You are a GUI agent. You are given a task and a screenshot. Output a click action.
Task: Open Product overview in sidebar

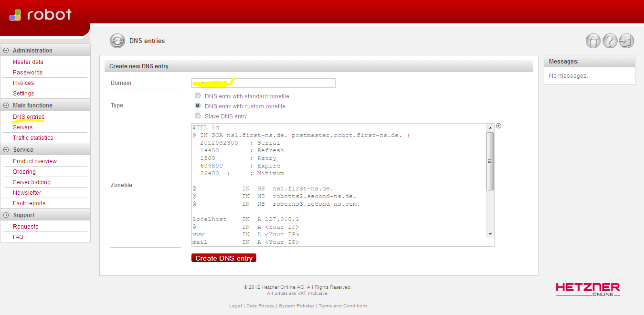(35, 161)
